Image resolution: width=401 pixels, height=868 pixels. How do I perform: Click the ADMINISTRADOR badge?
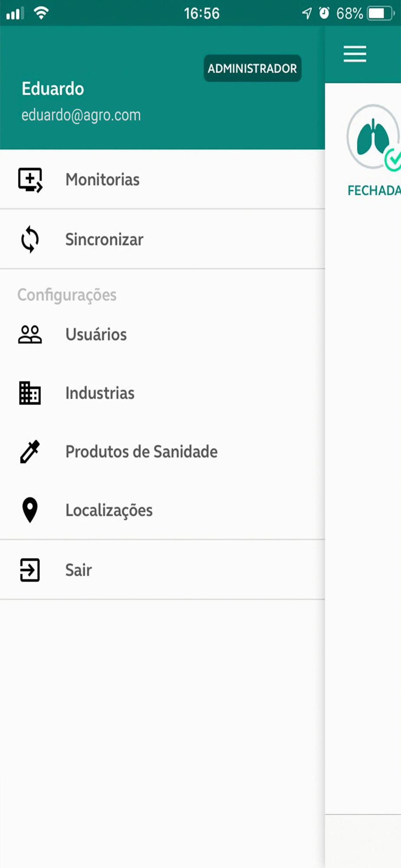(252, 69)
